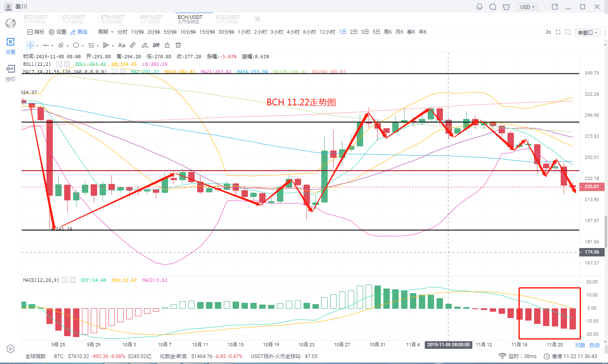Expand parallel line tool options arrow
Viewport: 608px width, 364px height.
tap(68, 46)
